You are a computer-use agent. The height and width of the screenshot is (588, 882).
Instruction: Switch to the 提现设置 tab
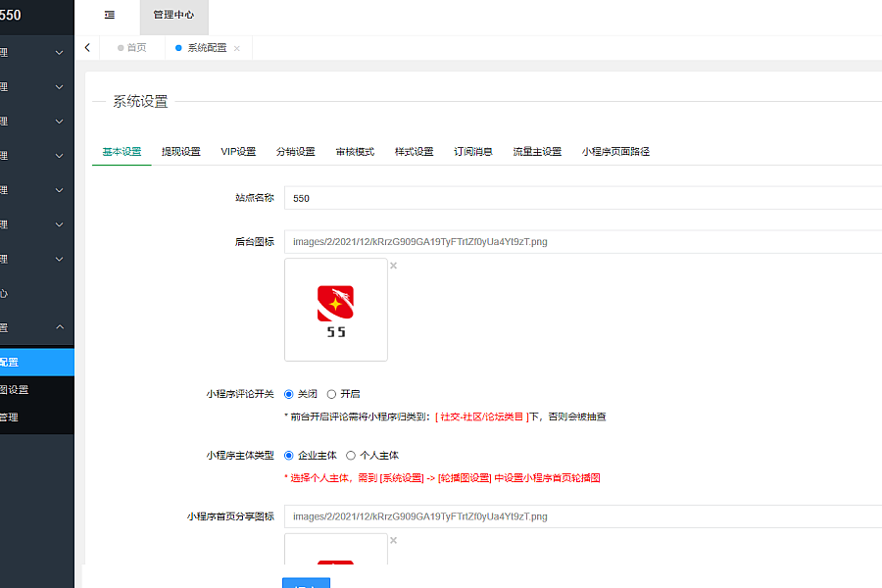pyautogui.click(x=181, y=151)
